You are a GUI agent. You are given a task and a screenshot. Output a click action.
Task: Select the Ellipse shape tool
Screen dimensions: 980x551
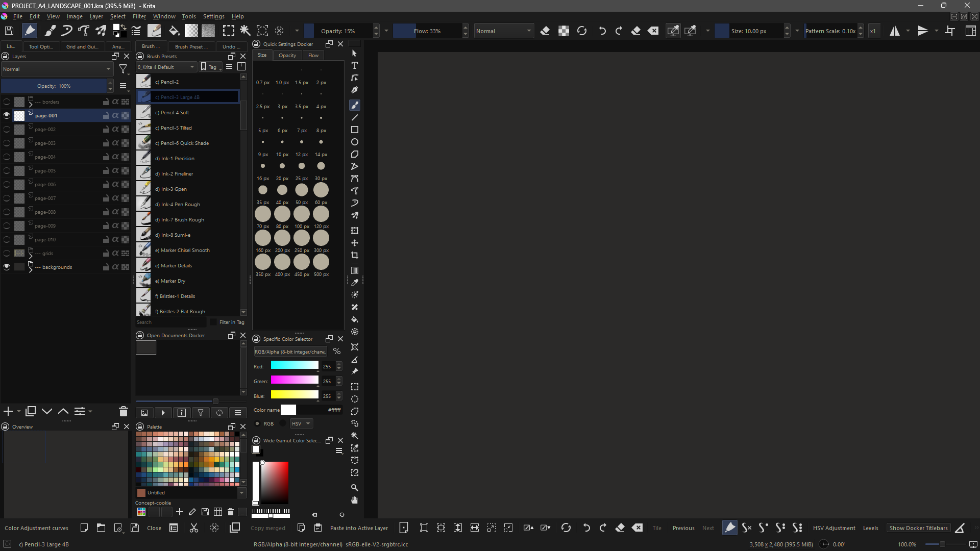click(354, 142)
